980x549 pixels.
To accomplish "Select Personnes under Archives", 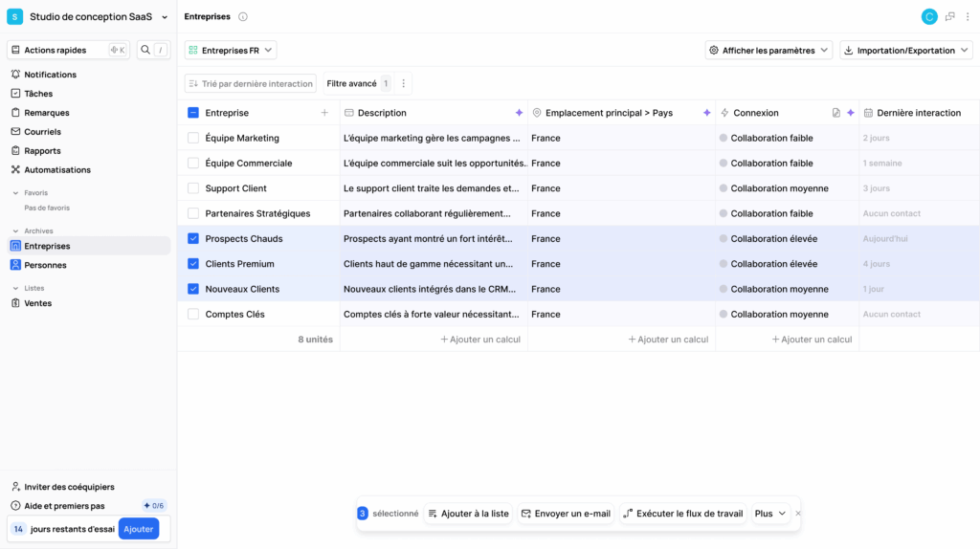I will click(88, 266).
